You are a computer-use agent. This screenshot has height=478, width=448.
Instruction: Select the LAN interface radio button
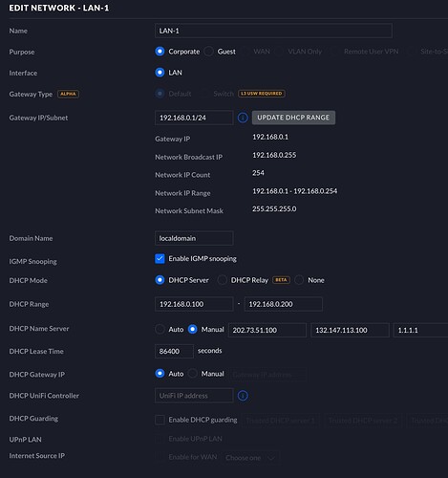[160, 73]
